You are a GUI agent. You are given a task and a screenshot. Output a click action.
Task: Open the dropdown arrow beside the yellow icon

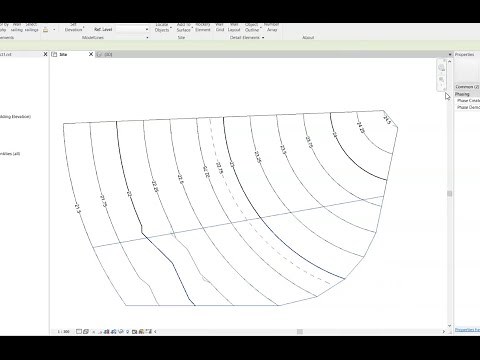pyautogui.click(x=54, y=30)
